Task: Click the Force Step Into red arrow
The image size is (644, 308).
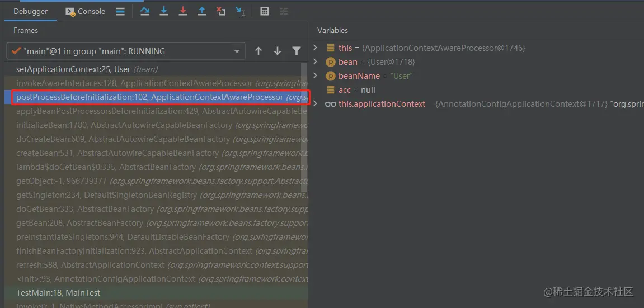Action: [183, 12]
